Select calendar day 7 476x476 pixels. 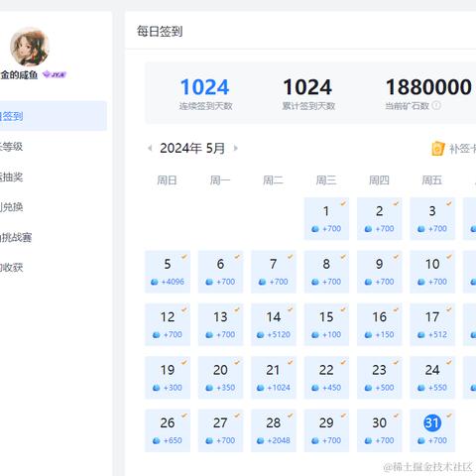click(274, 272)
